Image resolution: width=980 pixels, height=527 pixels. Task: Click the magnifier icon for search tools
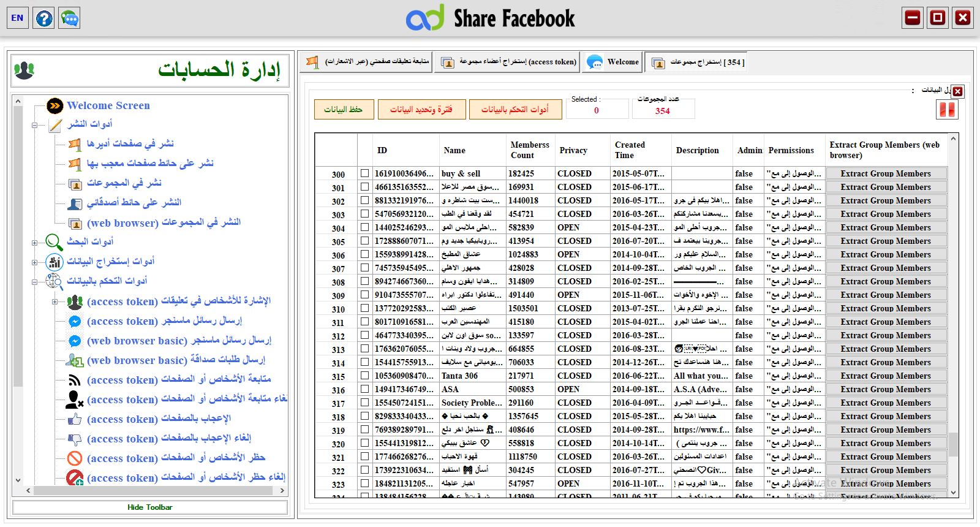click(x=55, y=242)
